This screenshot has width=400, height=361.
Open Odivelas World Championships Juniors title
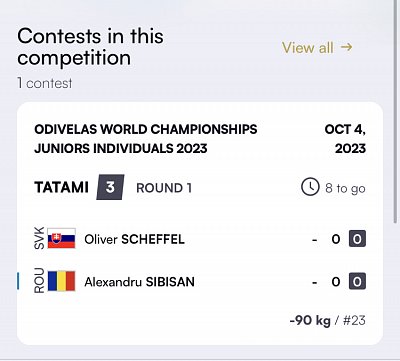click(146, 139)
